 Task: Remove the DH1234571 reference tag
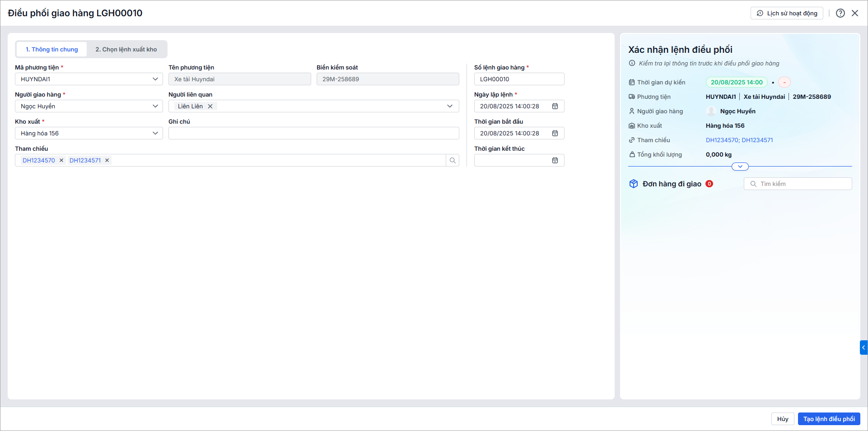click(x=107, y=160)
